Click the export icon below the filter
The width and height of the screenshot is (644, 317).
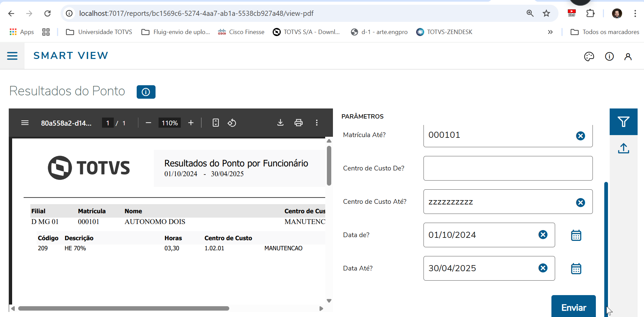[623, 148]
